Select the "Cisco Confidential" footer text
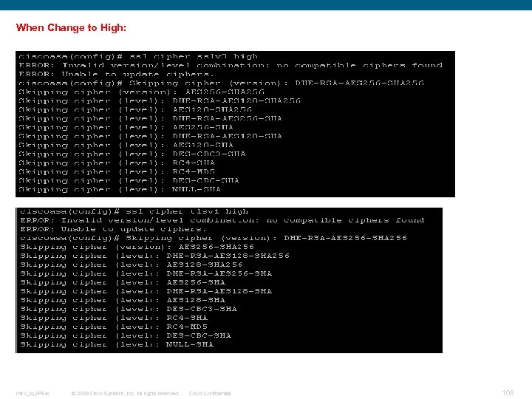Image resolution: width=532 pixels, height=399 pixels. 210,393
